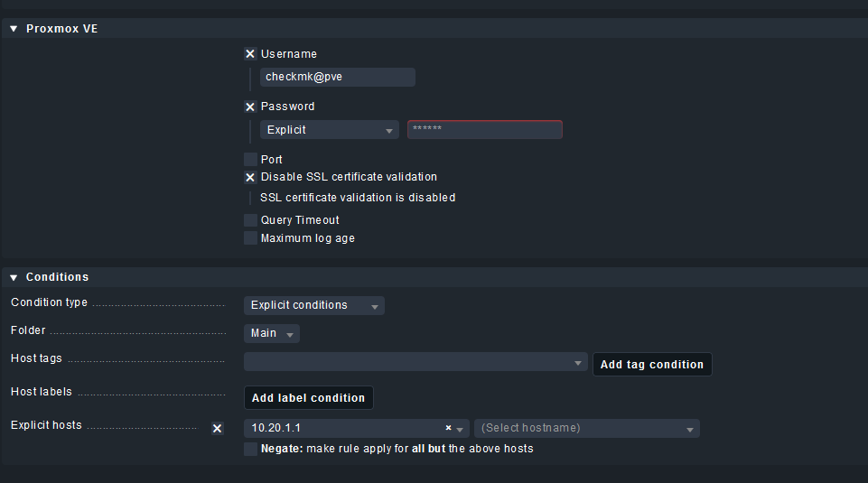The width and height of the screenshot is (868, 483).
Task: Open the Explicit conditions type dropdown
Action: 314,305
